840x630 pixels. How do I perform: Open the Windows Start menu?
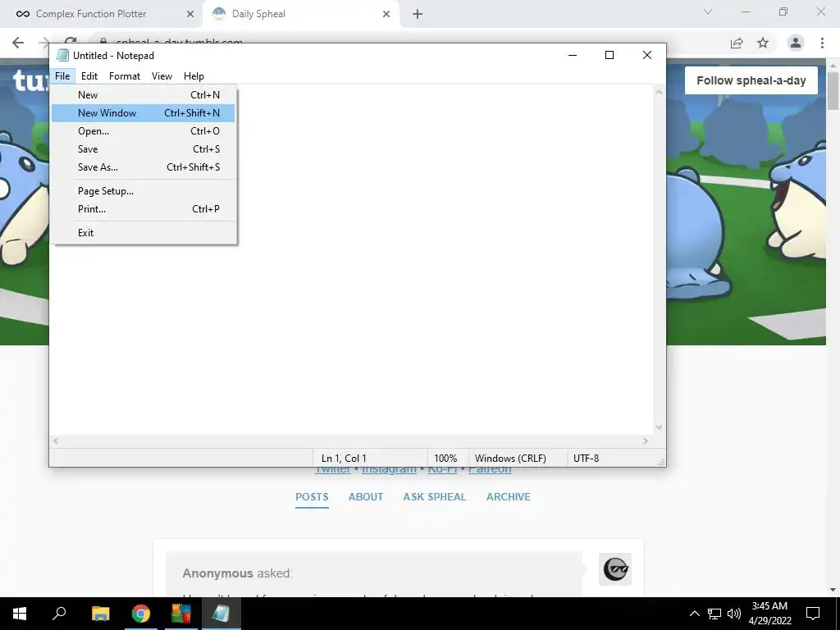(x=20, y=614)
